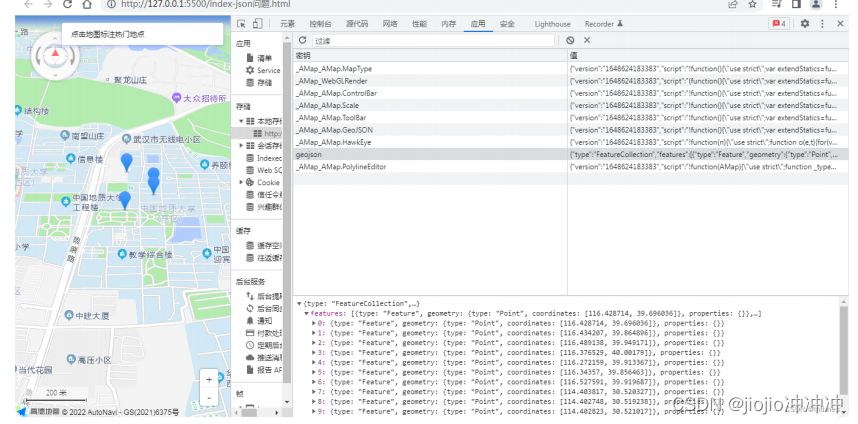Switch to the 元素 DevTools tab
This screenshot has width=858, height=424.
287,24
